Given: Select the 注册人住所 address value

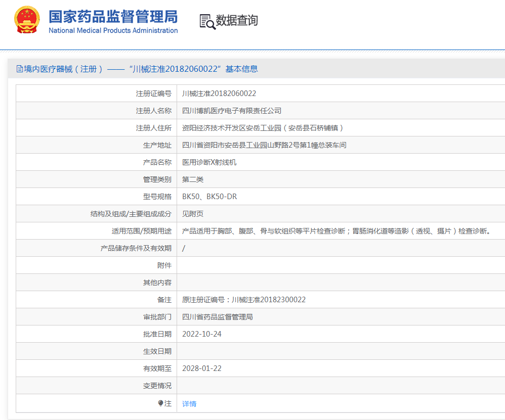Looking at the screenshot, I should [x=263, y=128].
